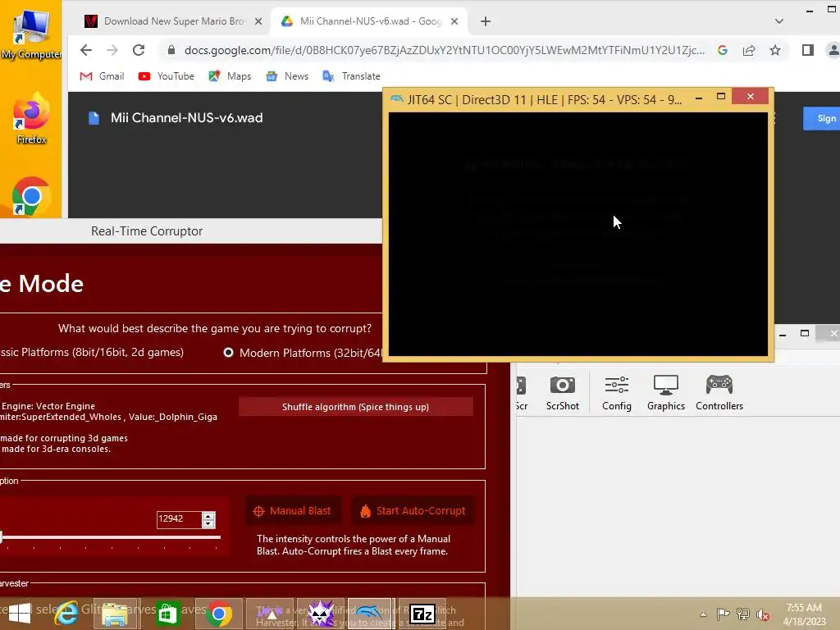The width and height of the screenshot is (840, 630).
Task: Click the My Computer desktop icon
Action: point(31,34)
